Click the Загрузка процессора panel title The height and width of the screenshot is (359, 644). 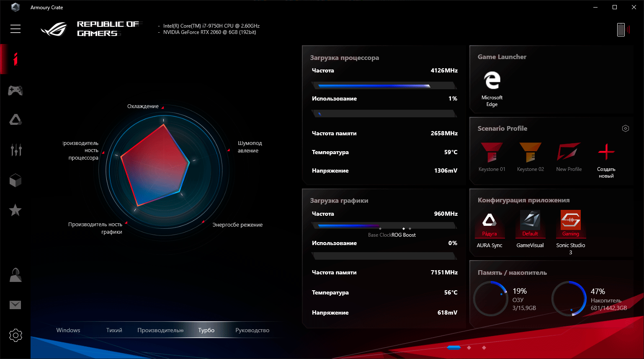click(x=345, y=58)
